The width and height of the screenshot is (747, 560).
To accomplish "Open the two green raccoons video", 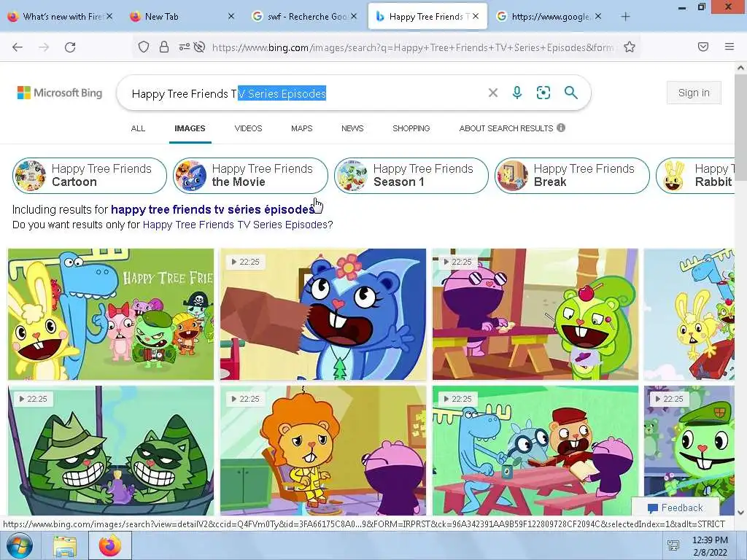I will point(111,451).
